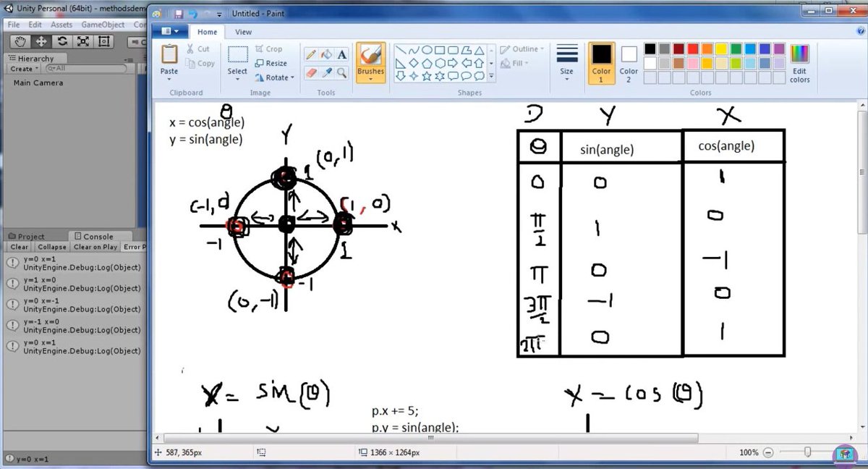
Task: Toggle Clear on Play in Unity Console
Action: 95,247
